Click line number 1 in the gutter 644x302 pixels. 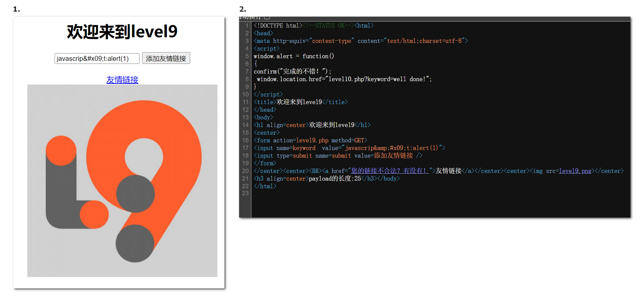247,26
